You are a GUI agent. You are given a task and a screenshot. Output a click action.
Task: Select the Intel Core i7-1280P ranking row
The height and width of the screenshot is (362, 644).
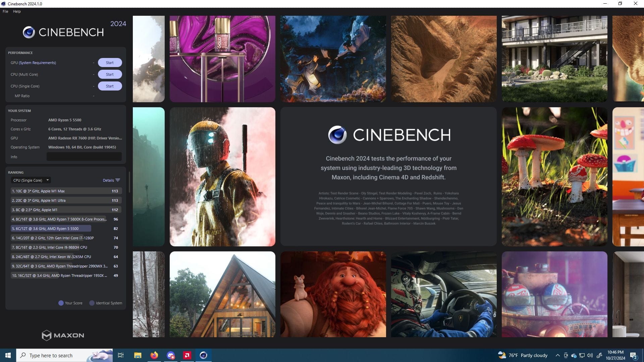coord(66,238)
